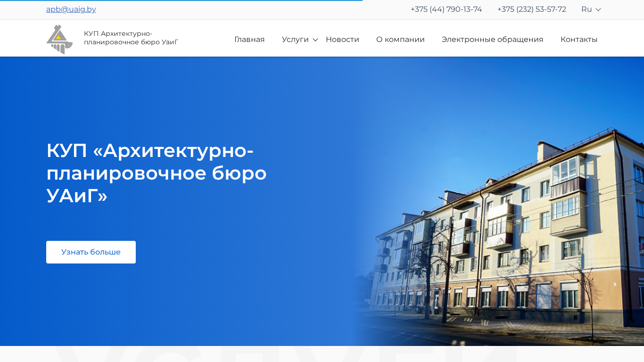Call the +375 (232) 53-57-72 number
This screenshot has width=644, height=362.
point(531,9)
